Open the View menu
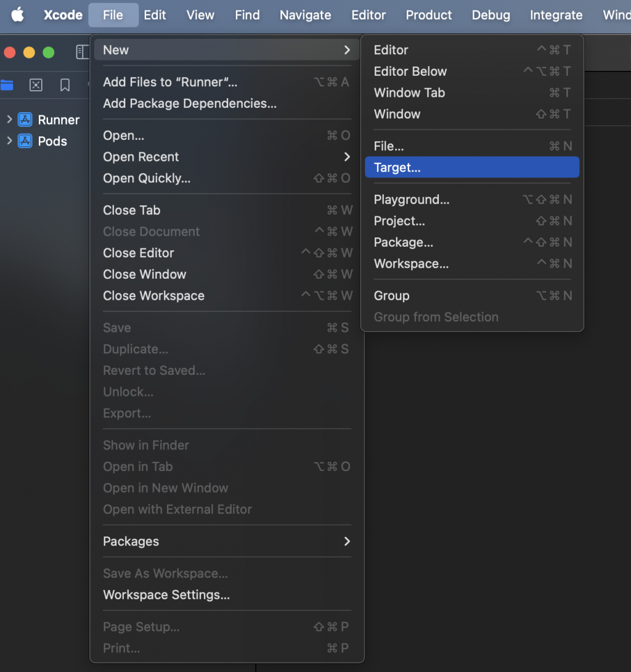This screenshot has height=672, width=631. (x=200, y=15)
